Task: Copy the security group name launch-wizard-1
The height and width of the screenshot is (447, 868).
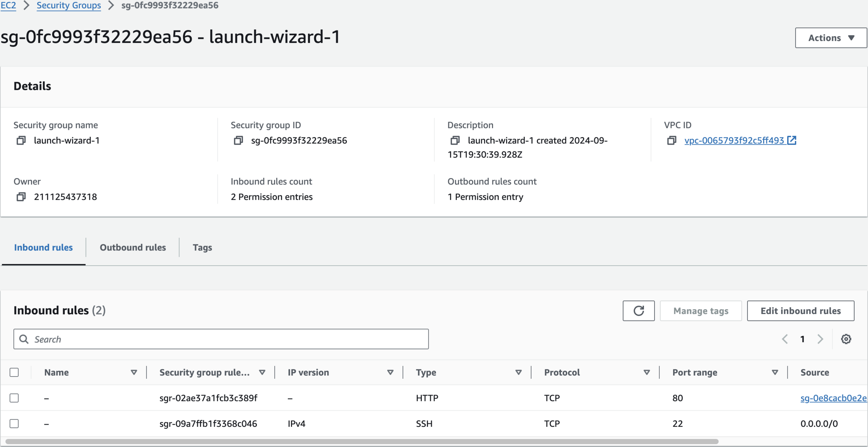Action: coord(21,141)
